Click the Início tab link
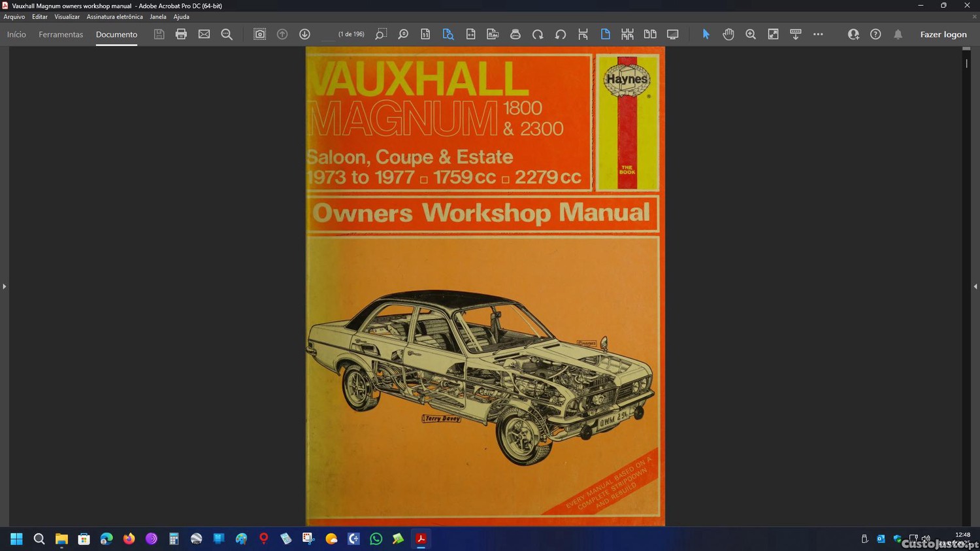 [16, 35]
